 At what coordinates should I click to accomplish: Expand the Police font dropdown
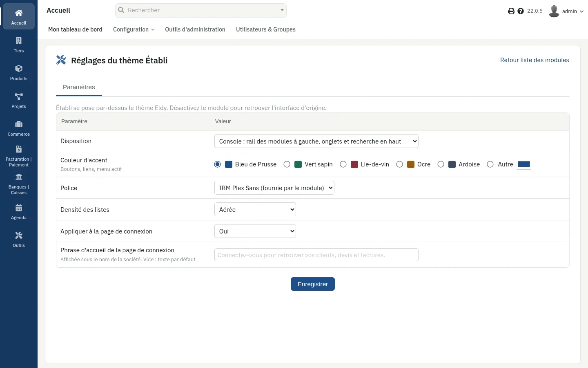(274, 188)
